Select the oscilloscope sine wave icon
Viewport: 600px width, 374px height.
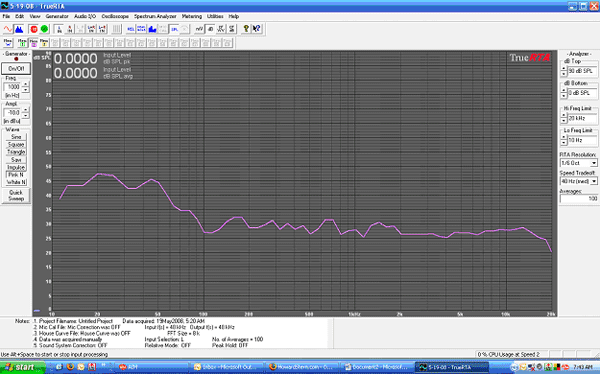8,29
